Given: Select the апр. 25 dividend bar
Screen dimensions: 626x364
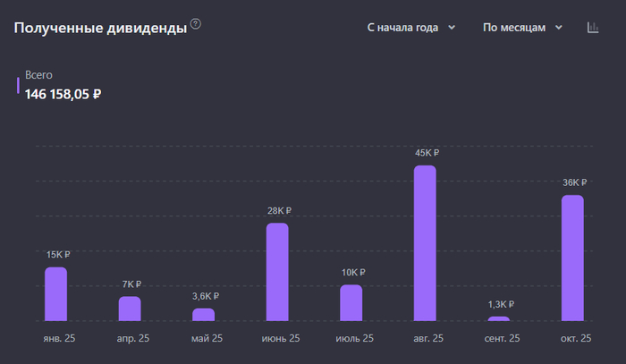Looking at the screenshot, I should tap(130, 308).
